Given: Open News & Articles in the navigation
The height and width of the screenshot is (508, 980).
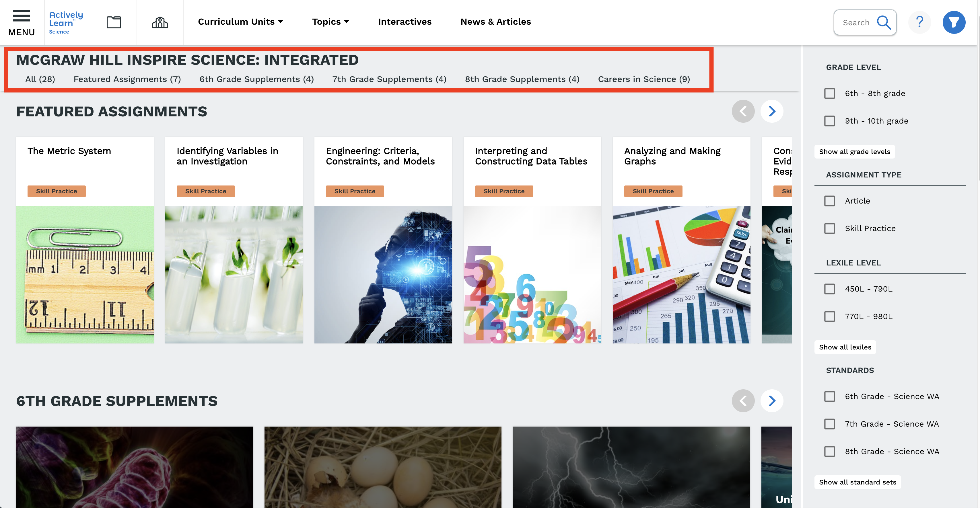Looking at the screenshot, I should (495, 22).
